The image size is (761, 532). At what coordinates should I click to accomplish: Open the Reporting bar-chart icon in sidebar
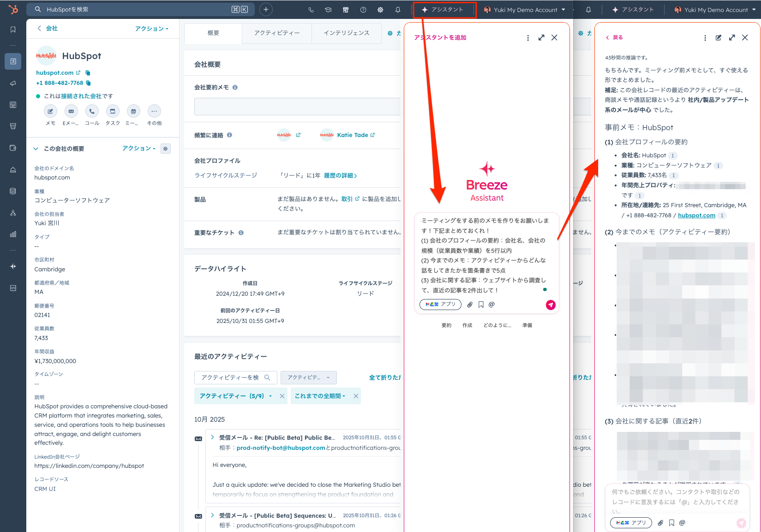(13, 234)
